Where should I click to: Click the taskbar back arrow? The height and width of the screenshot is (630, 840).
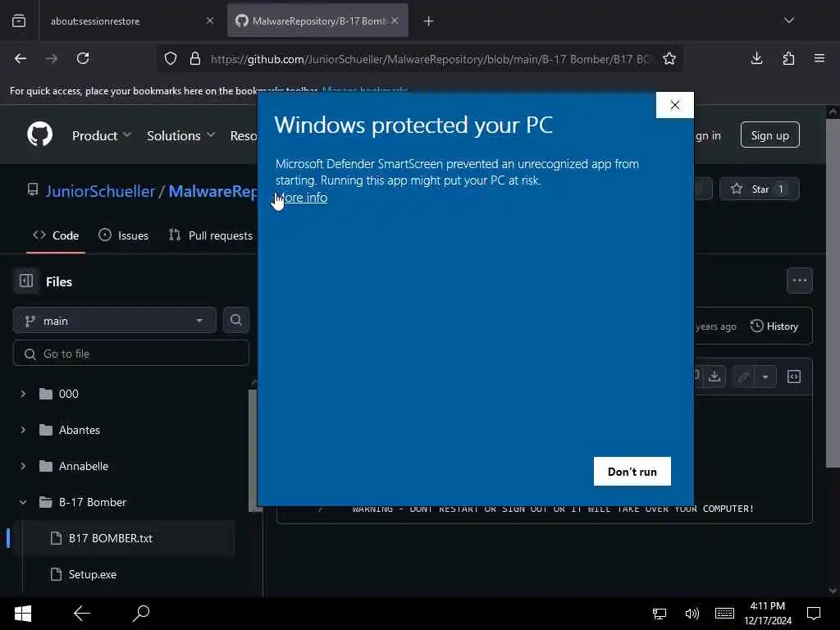(82, 614)
